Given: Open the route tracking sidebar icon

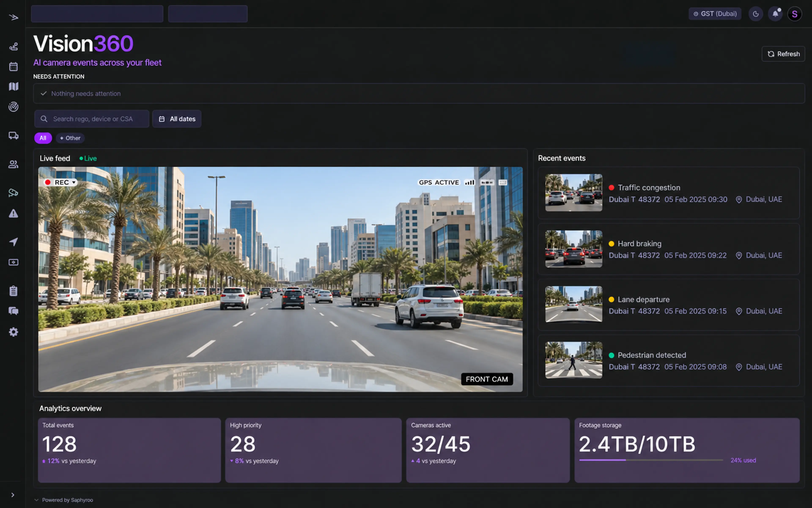Looking at the screenshot, I should (14, 46).
